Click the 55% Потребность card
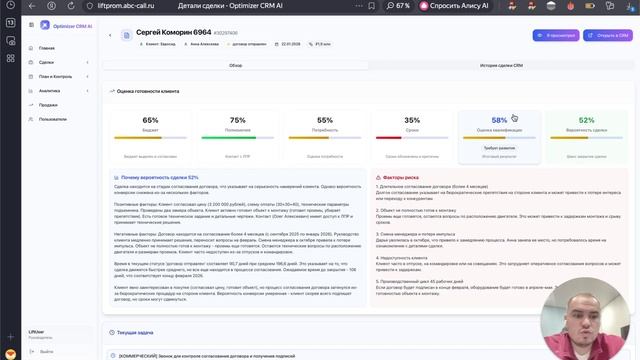Viewport: 640px width, 360px height. 325,137
